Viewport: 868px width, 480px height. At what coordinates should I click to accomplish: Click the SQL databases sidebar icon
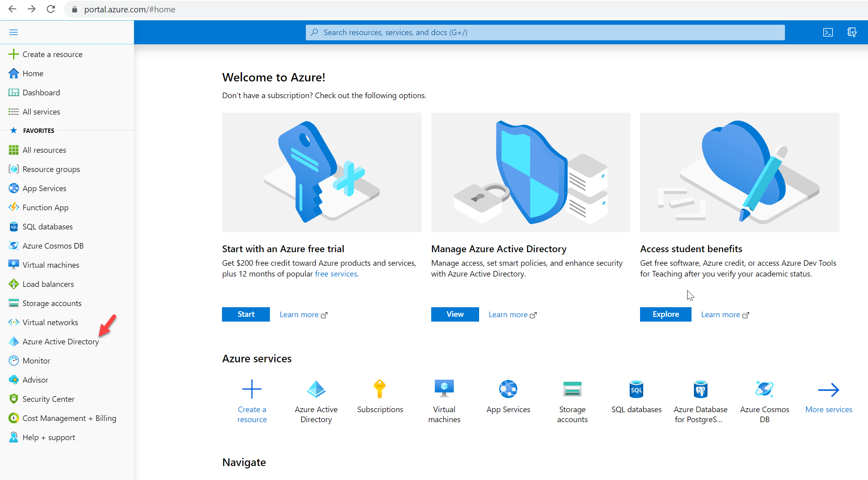click(x=14, y=227)
